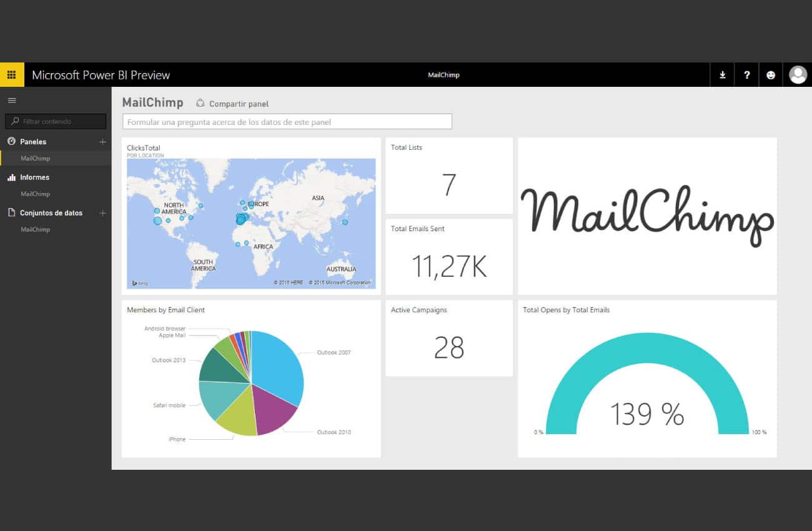Image resolution: width=812 pixels, height=531 pixels.
Task: Click the MailChimp dashboard heading
Action: pos(152,102)
